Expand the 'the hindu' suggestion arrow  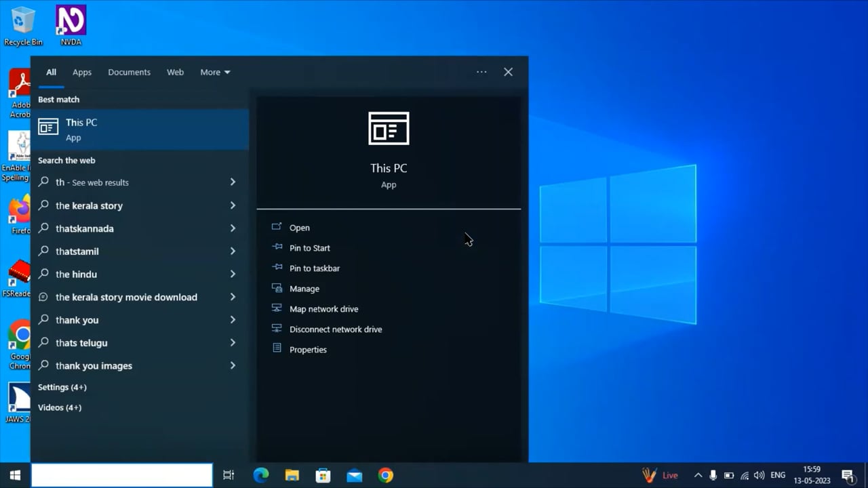coord(233,274)
